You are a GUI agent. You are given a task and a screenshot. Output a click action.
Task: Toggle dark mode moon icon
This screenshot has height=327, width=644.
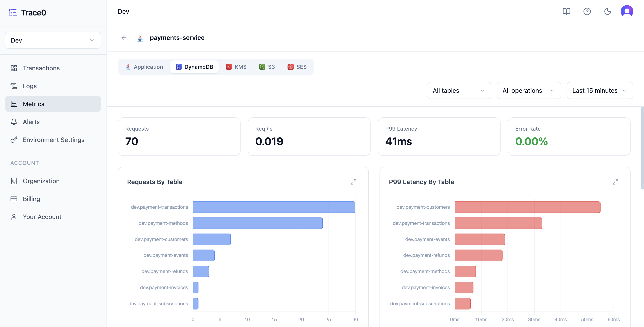(x=608, y=11)
